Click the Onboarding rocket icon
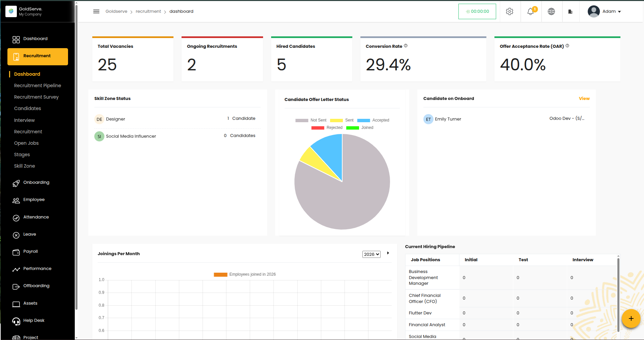 [x=16, y=183]
